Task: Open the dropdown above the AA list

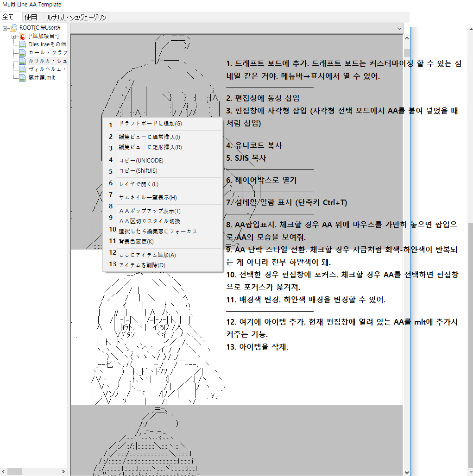Action: tap(399, 29)
